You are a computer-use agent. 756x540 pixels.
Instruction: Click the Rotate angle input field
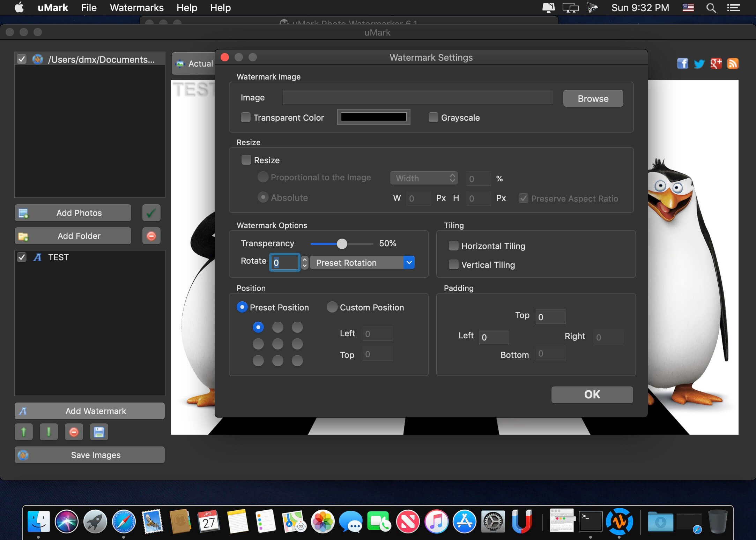click(285, 262)
